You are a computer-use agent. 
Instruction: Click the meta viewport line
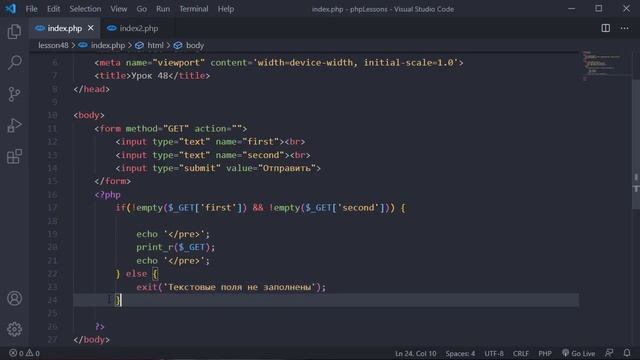coord(279,62)
